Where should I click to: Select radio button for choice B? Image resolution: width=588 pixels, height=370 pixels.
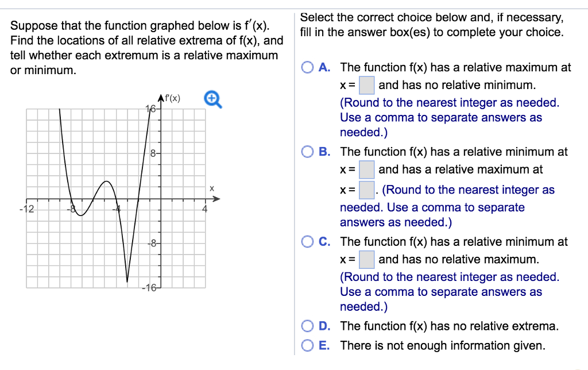[x=307, y=152]
